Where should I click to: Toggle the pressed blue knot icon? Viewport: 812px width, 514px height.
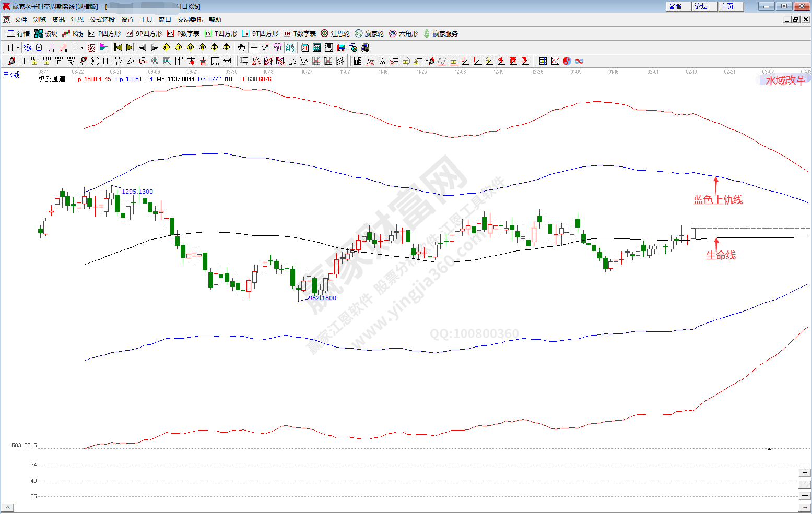[28, 47]
